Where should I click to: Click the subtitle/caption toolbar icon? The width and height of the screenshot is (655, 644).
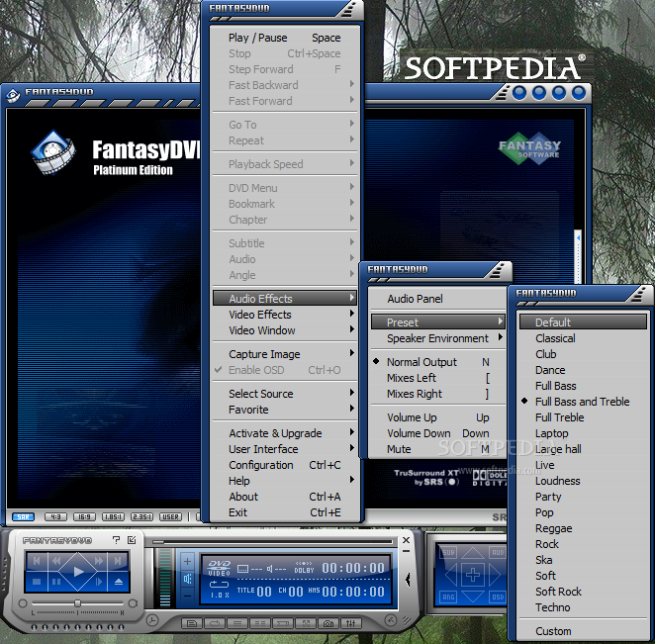tap(192, 623)
